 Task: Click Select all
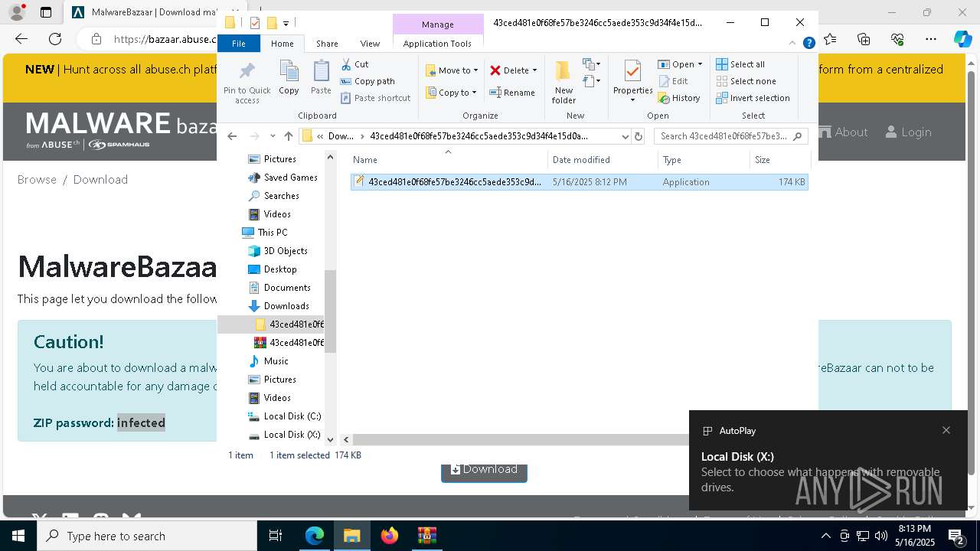[x=740, y=64]
